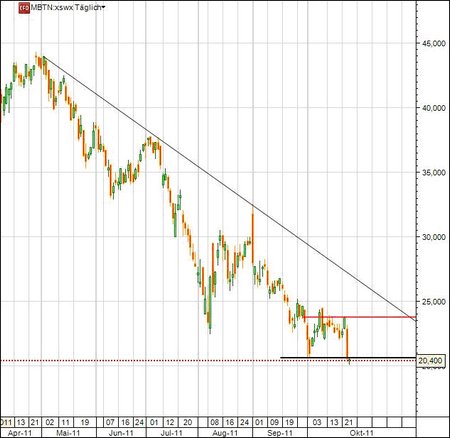Click the 35,000 price axis label

[x=433, y=172]
